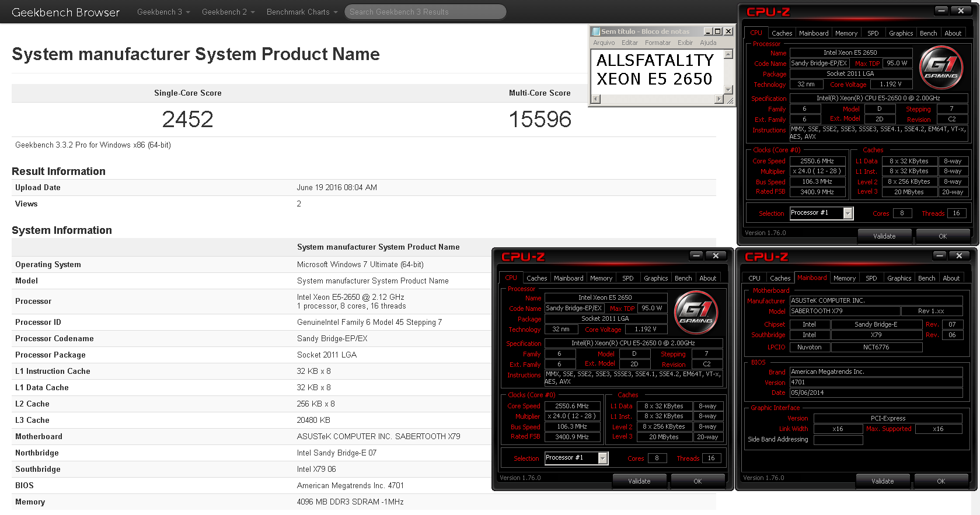The height and width of the screenshot is (515, 980).
Task: Click the Single-Core Score value 2452
Action: click(x=187, y=120)
